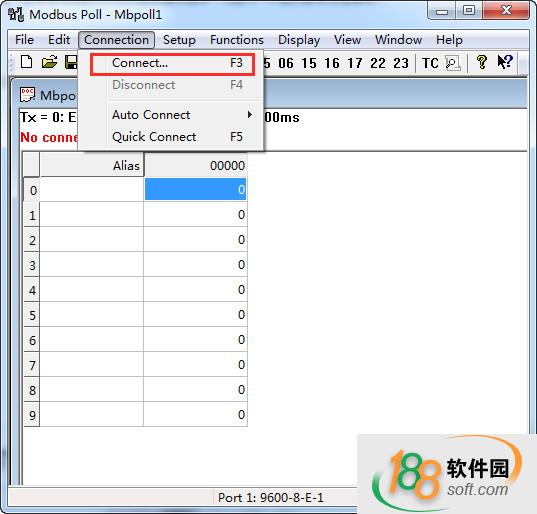537x514 pixels.
Task: Select row header 9
Action: point(32,415)
